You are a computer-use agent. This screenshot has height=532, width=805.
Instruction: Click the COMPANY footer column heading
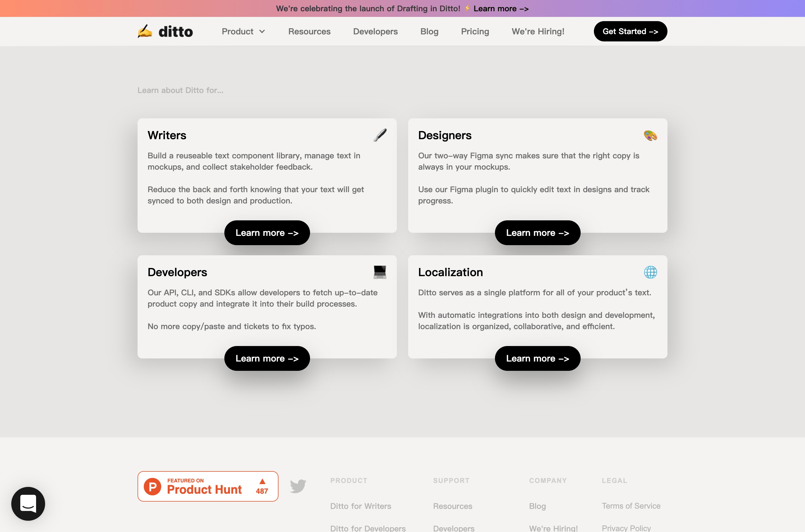(x=548, y=480)
